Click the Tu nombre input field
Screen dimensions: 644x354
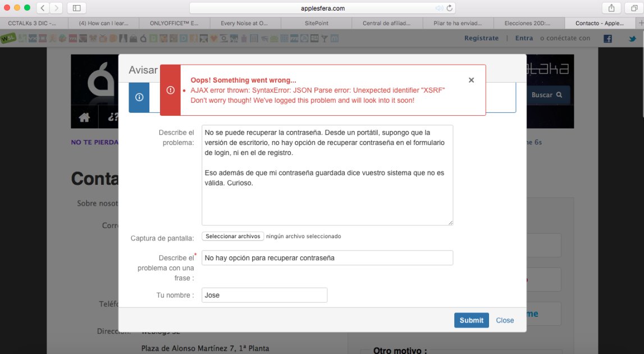click(x=264, y=294)
